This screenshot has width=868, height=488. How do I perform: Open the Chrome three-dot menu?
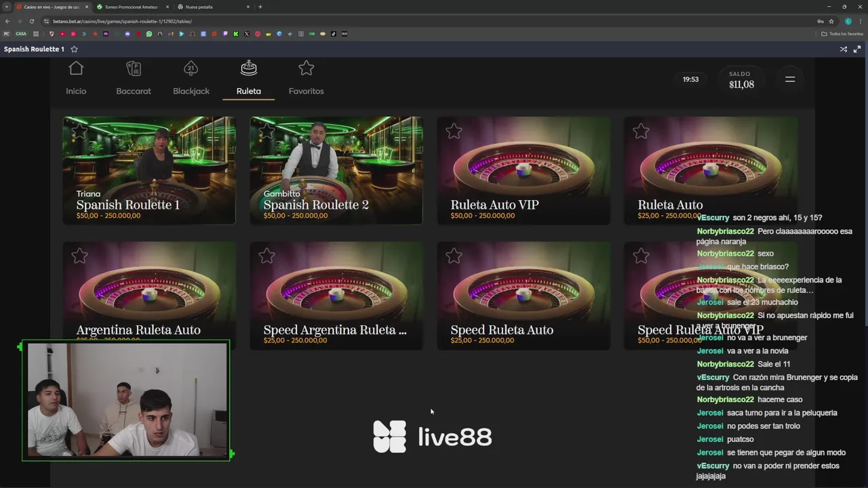pyautogui.click(x=861, y=21)
